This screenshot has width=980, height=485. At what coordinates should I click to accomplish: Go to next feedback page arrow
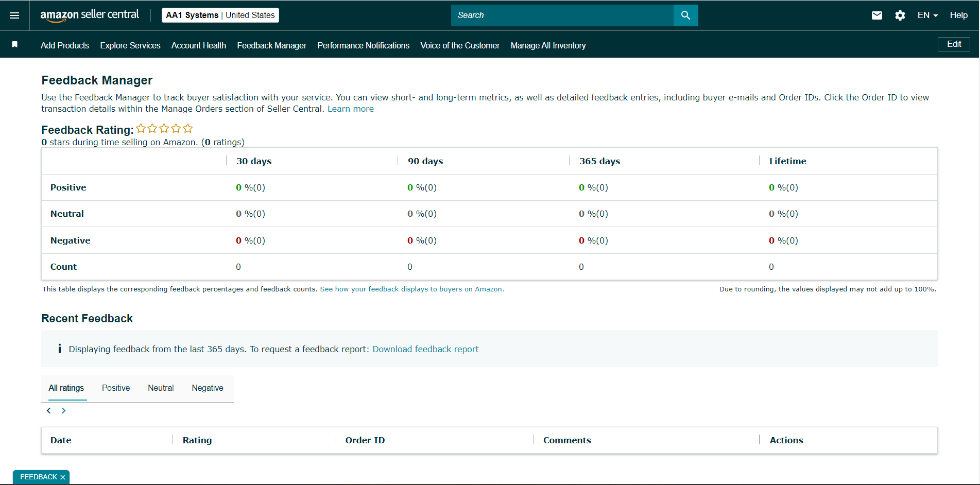63,410
